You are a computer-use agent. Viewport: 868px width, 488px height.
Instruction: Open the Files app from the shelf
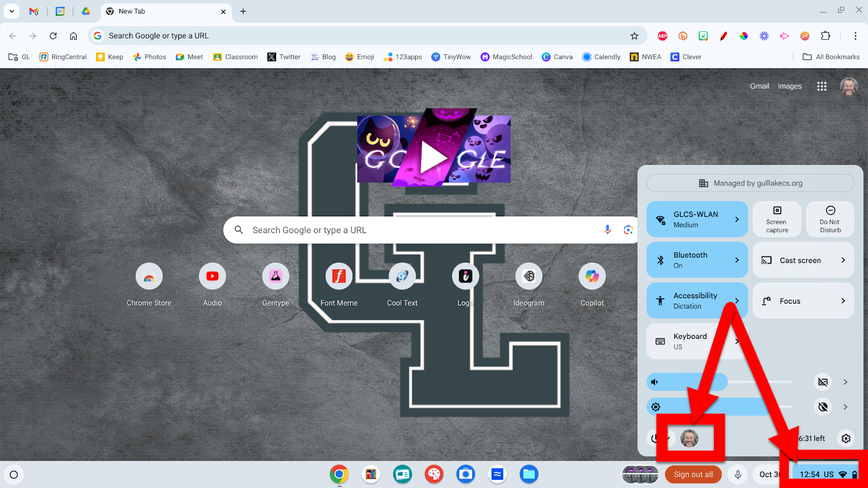(529, 474)
